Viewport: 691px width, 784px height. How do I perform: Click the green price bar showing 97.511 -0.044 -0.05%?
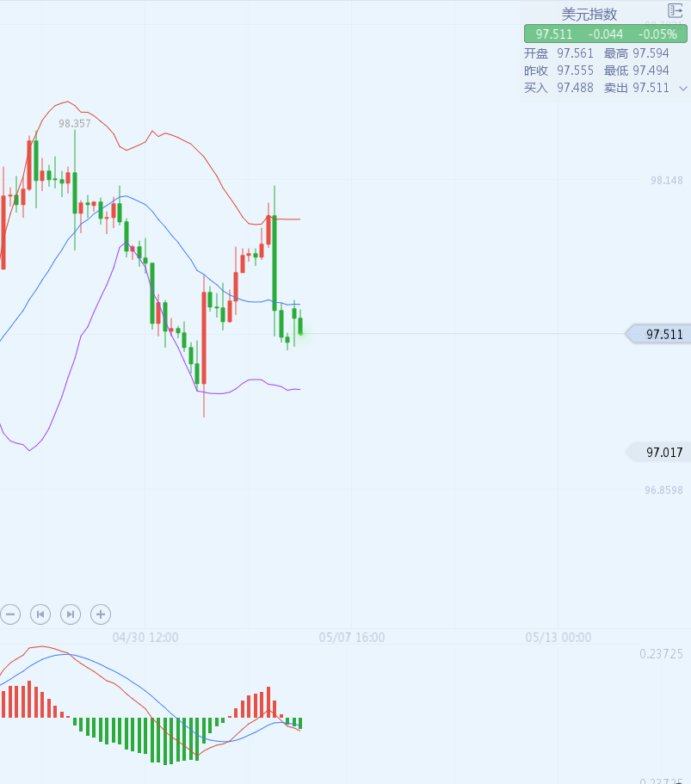[x=606, y=34]
